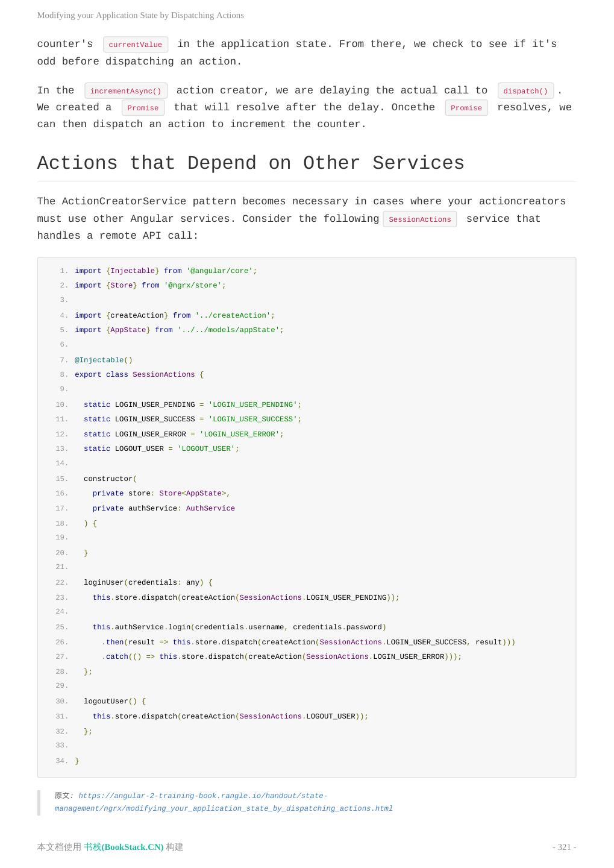614x868 pixels.
Task: Click the Promise tag before 'resolves, we'
Action: point(466,108)
